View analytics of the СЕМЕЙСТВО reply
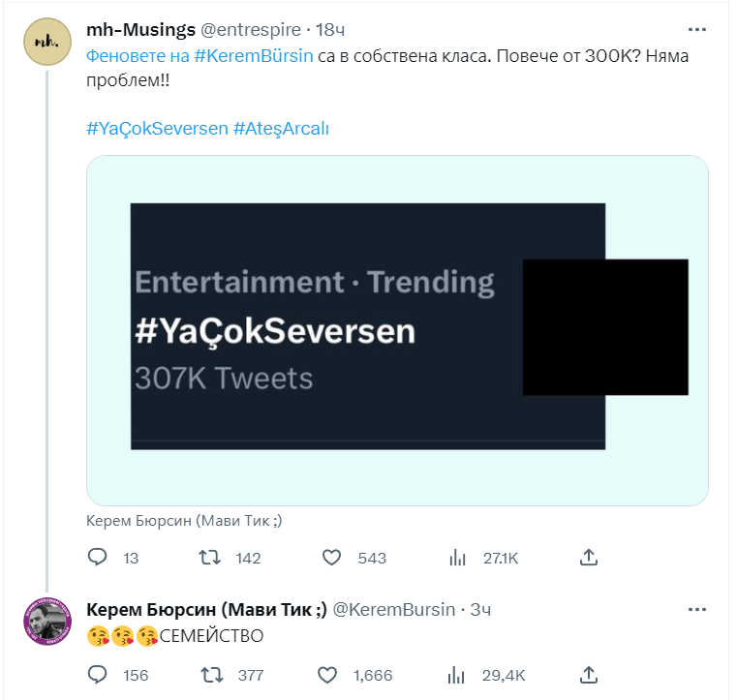 (x=459, y=675)
